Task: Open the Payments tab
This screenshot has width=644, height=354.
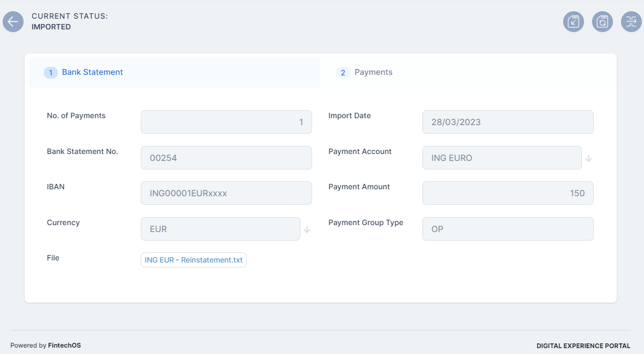Action: tap(373, 72)
